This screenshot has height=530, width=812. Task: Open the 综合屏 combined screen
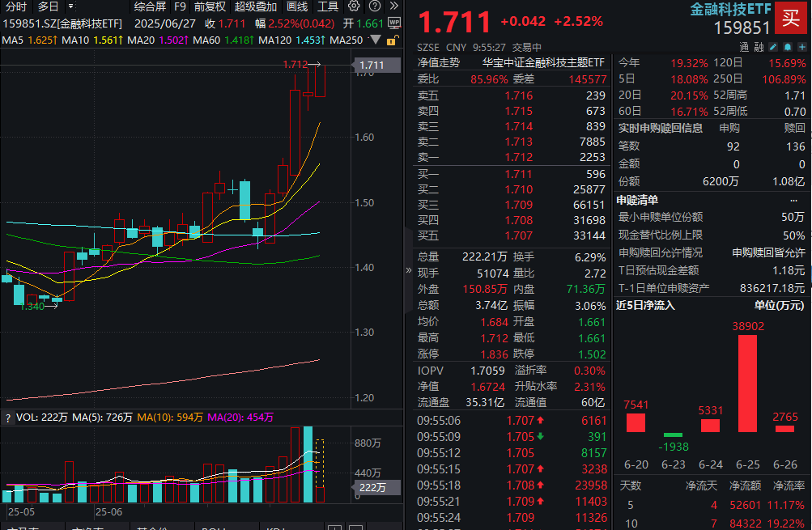150,6
